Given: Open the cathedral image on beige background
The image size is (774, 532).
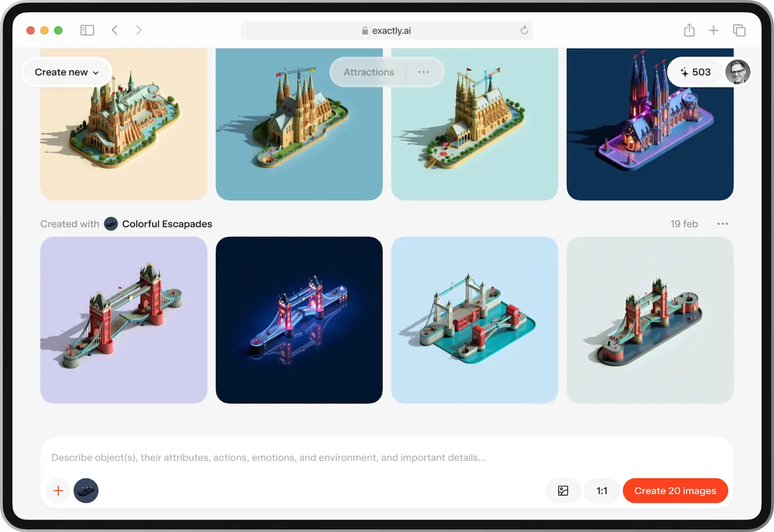Looking at the screenshot, I should (124, 124).
